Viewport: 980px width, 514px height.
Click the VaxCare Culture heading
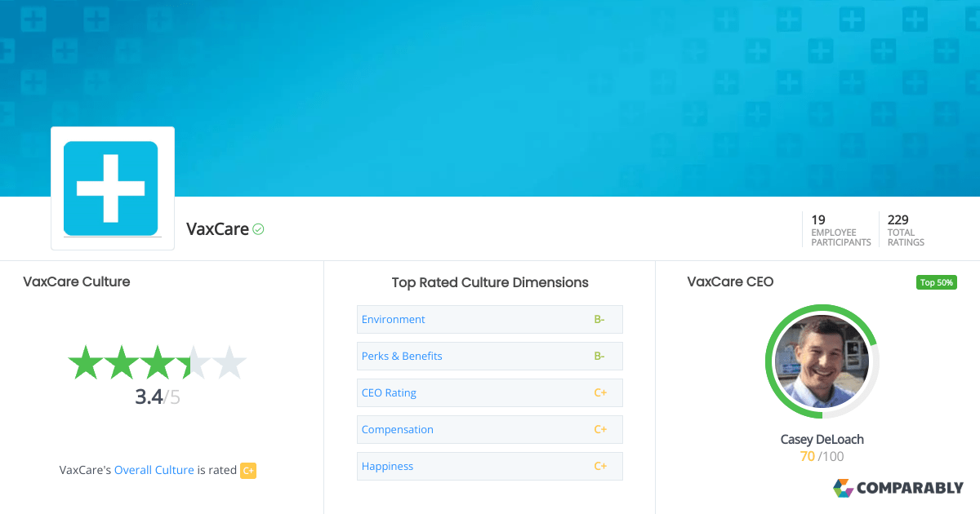[77, 281]
